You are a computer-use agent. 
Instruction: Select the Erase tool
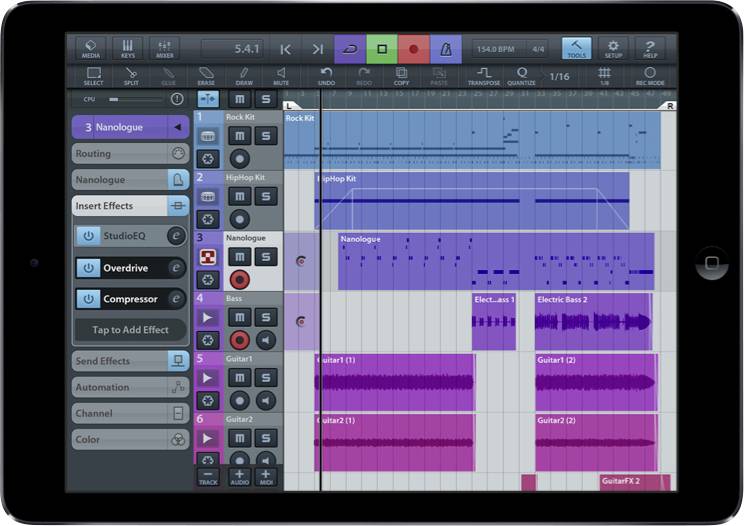pyautogui.click(x=206, y=75)
